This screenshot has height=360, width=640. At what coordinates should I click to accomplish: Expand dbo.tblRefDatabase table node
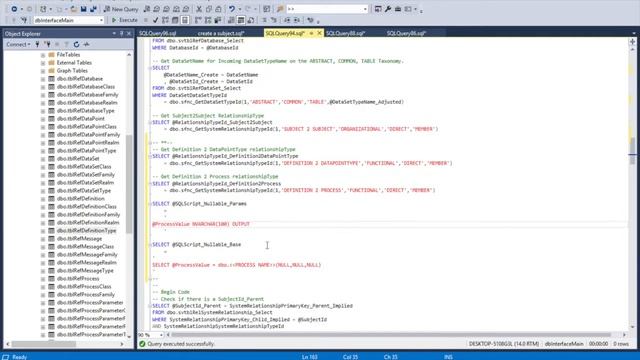(x=43, y=79)
